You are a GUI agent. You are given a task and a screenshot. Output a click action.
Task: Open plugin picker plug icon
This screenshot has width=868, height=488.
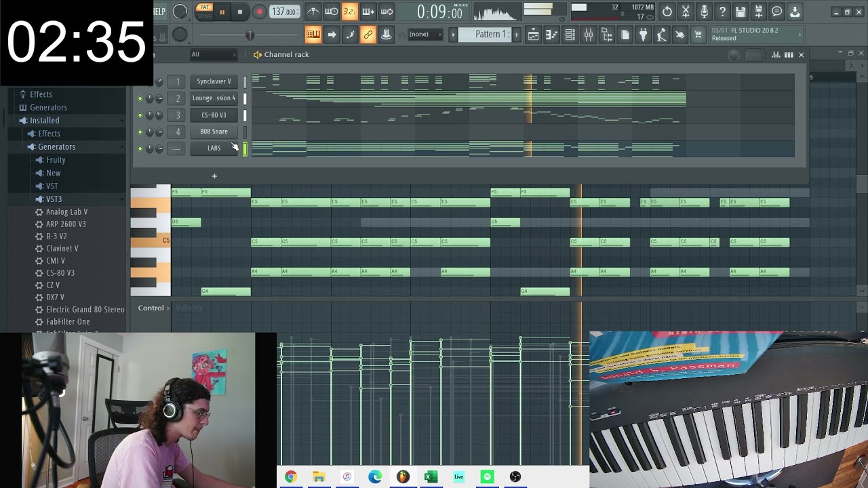click(644, 35)
